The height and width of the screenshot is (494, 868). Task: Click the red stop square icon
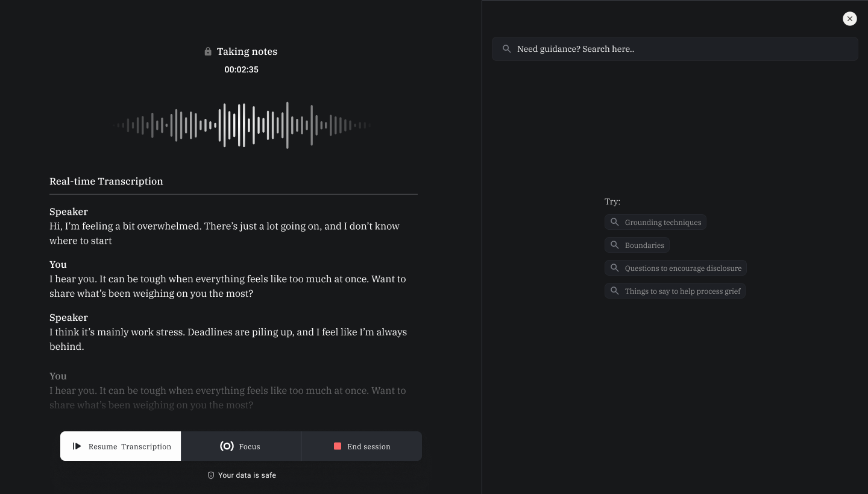pyautogui.click(x=338, y=446)
